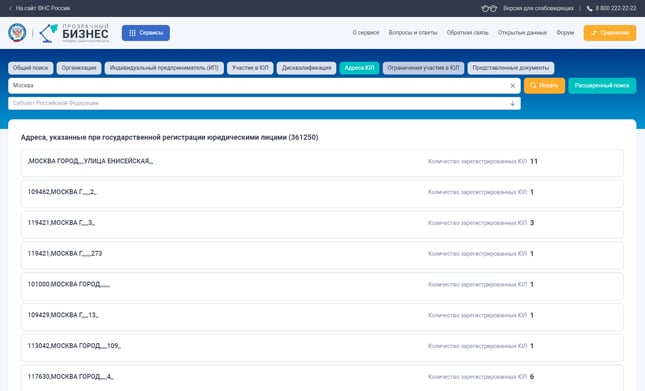This screenshot has height=391, width=645.
Task: Expand the Субъект Российской Федерации dropdown
Action: point(264,103)
